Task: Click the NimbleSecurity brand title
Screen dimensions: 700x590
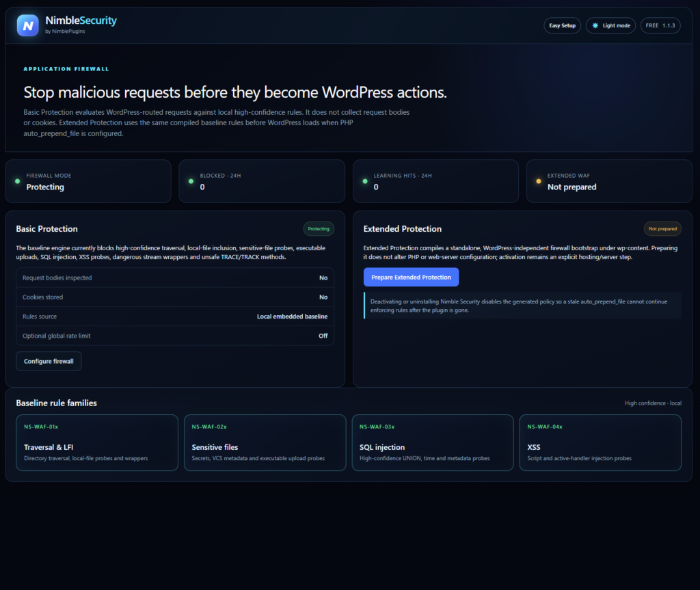Action: [x=81, y=21]
